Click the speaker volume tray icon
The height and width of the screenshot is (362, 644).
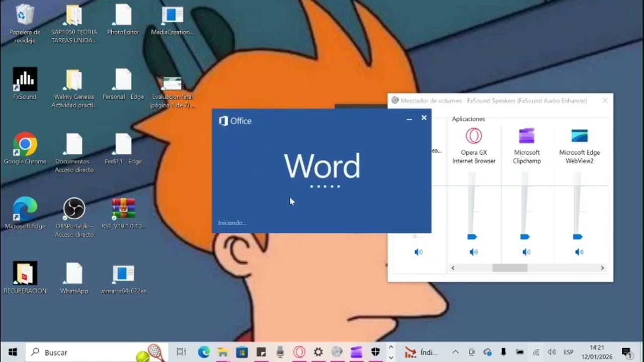pos(552,352)
